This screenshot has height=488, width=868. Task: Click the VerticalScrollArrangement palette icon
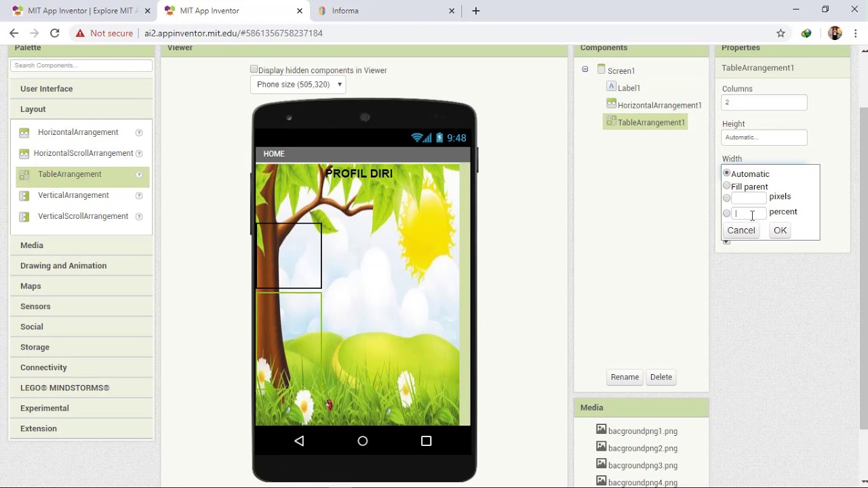point(24,217)
